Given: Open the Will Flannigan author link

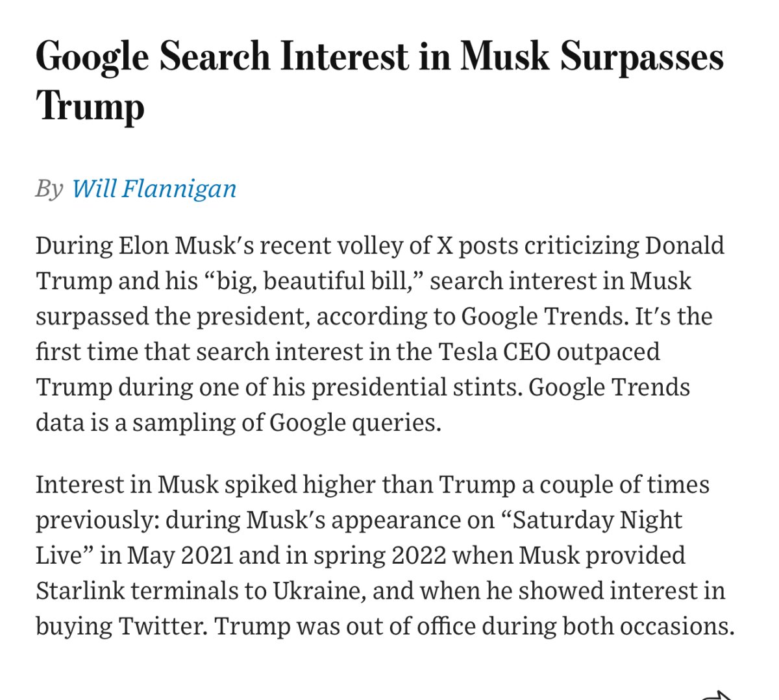Looking at the screenshot, I should pyautogui.click(x=154, y=189).
